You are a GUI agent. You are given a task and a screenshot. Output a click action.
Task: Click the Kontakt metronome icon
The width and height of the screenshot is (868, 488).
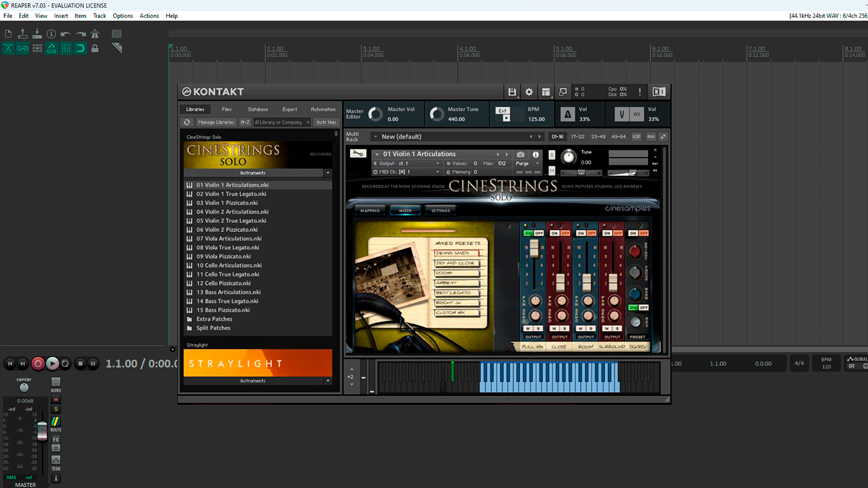(x=568, y=114)
